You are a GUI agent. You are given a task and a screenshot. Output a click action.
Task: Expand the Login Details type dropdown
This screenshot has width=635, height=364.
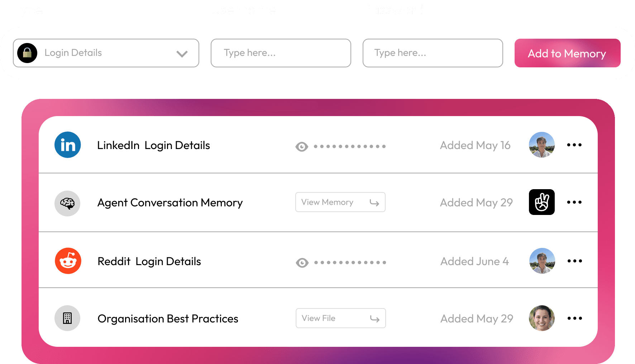pyautogui.click(x=182, y=54)
